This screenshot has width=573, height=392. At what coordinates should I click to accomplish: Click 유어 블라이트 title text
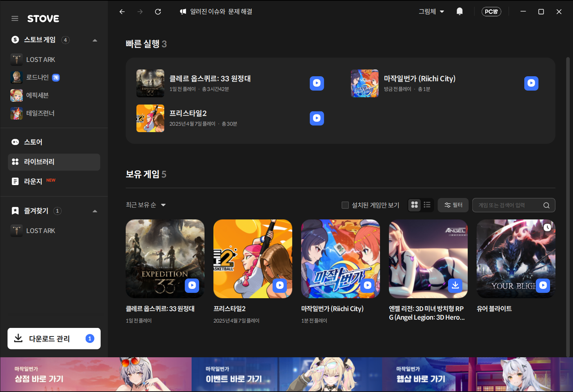[494, 309]
